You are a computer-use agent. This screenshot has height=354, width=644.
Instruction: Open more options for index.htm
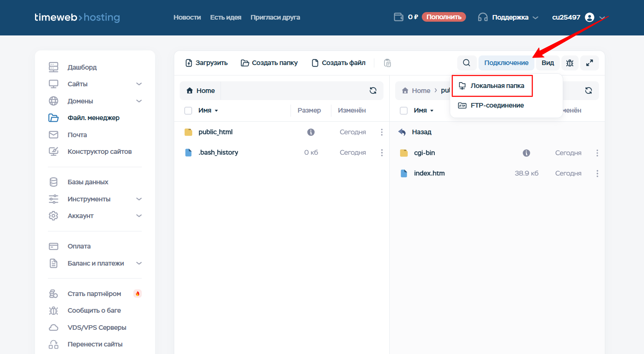click(597, 173)
